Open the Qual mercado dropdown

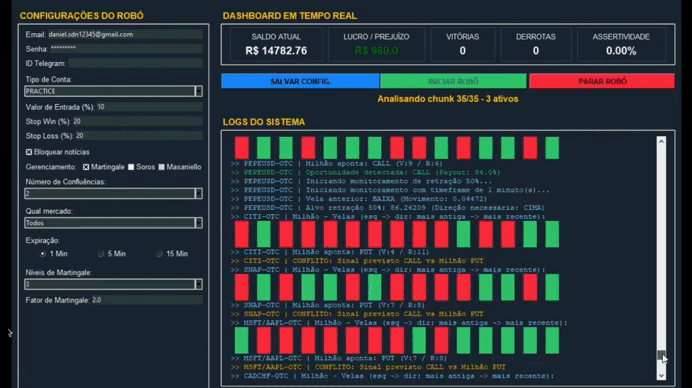point(113,223)
